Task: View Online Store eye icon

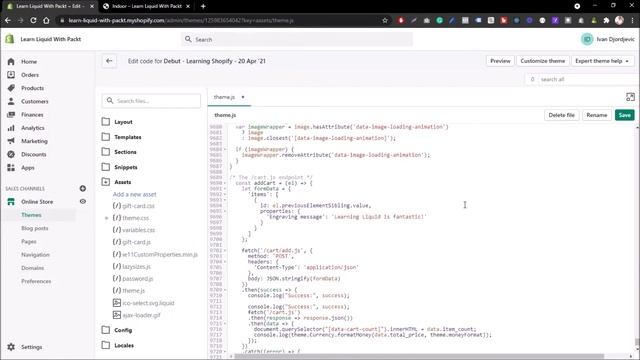Action: 83,202
